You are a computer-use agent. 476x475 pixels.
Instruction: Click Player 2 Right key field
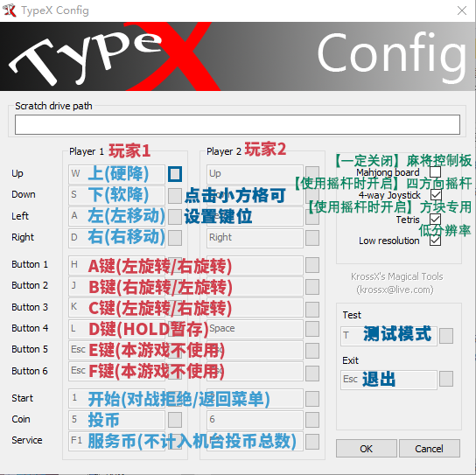(255, 238)
